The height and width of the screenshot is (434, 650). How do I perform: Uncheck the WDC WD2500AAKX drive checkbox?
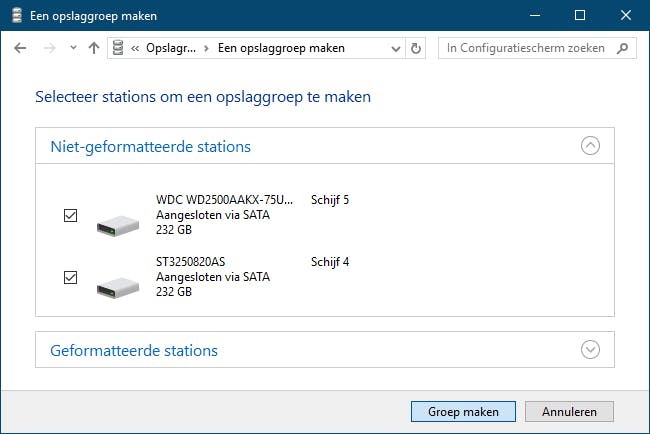[x=70, y=215]
